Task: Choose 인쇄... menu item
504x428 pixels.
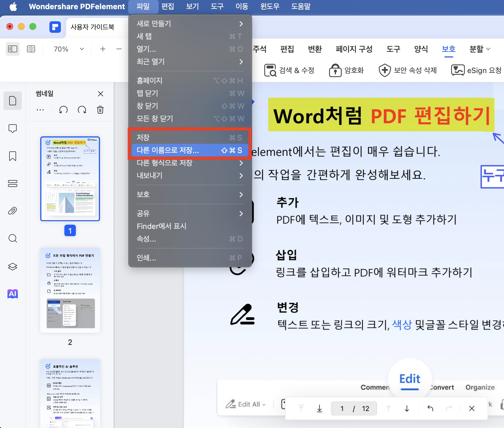Action: (190, 258)
